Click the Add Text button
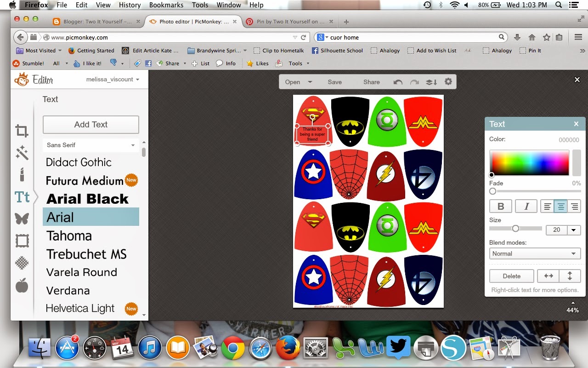Image resolution: width=588 pixels, height=368 pixels. coord(91,125)
